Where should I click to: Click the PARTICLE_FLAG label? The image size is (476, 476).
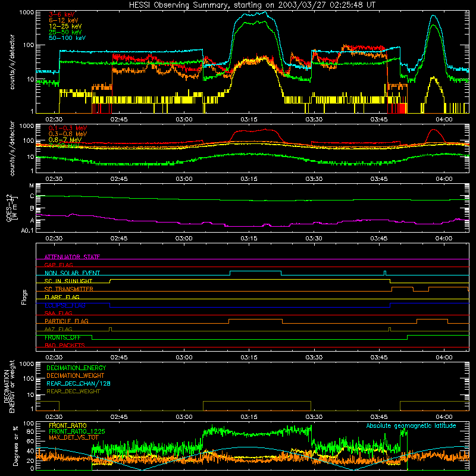tap(67, 321)
